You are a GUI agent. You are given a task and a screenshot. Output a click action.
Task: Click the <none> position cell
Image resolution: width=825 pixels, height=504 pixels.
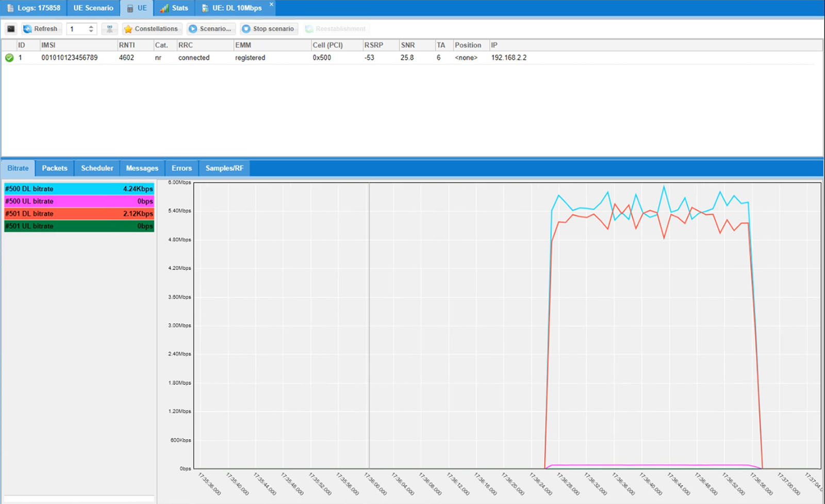click(x=466, y=58)
